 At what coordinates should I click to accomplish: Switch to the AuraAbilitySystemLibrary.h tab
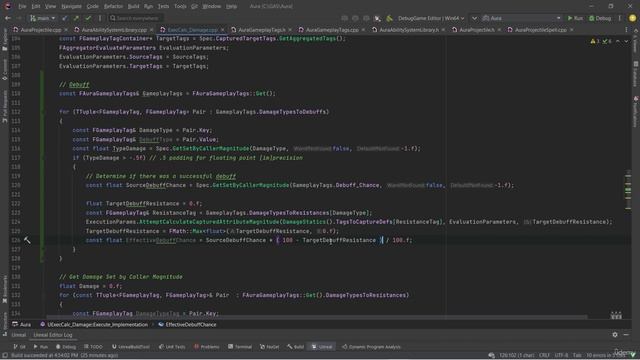(409, 30)
